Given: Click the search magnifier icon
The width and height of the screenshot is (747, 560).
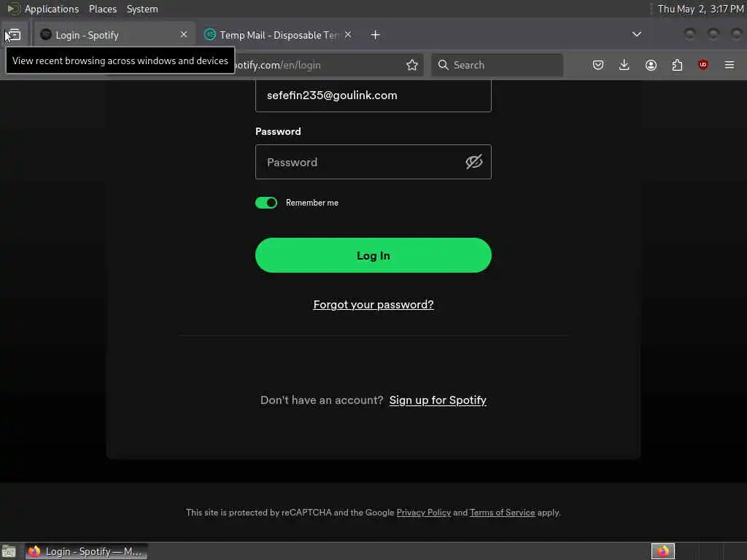Looking at the screenshot, I should point(443,65).
